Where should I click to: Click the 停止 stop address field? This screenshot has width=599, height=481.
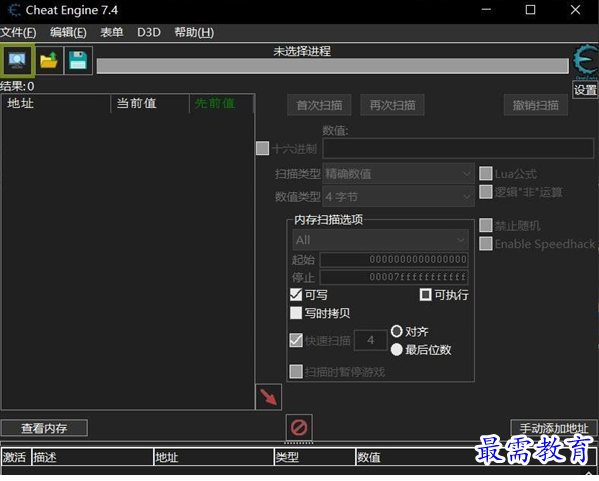(x=394, y=277)
